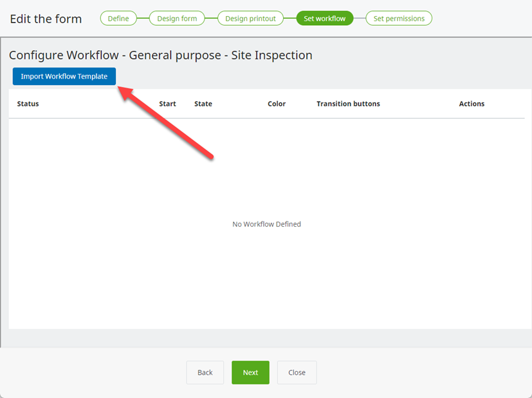The width and height of the screenshot is (532, 398).
Task: Proceed with the green Next button
Action: pyautogui.click(x=250, y=372)
